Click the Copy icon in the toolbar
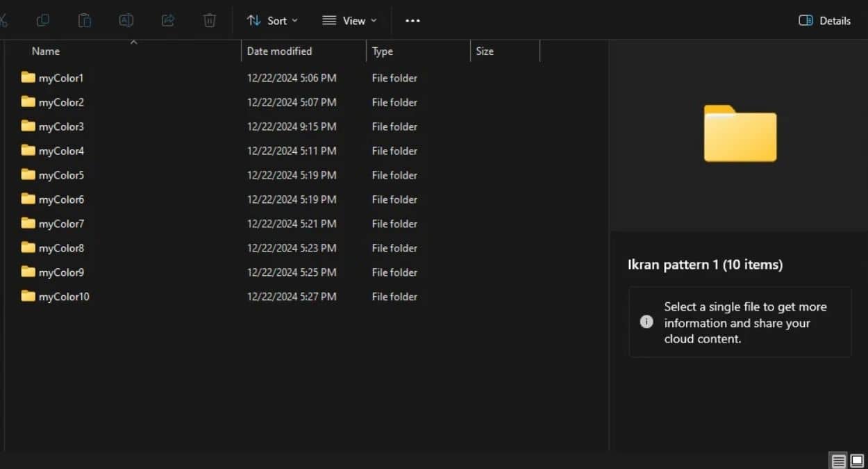 (43, 20)
